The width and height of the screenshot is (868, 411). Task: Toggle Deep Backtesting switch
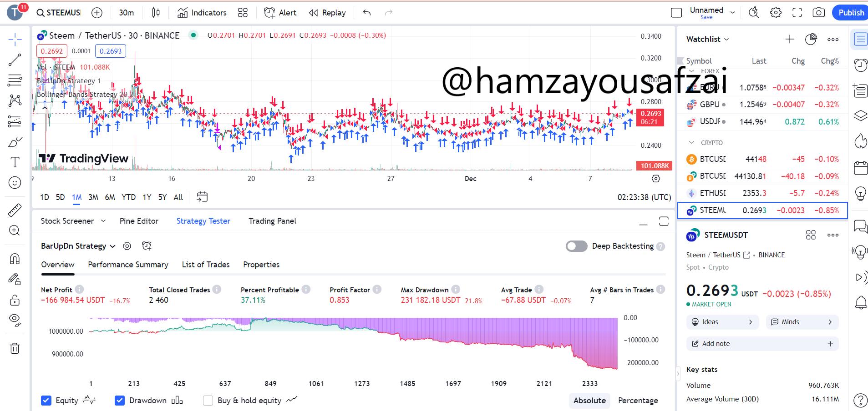576,246
